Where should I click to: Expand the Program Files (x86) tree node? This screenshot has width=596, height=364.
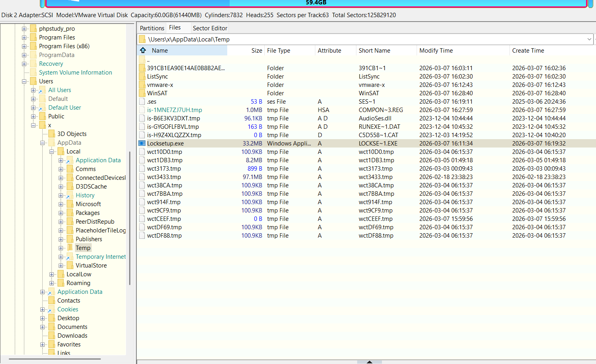(x=24, y=46)
